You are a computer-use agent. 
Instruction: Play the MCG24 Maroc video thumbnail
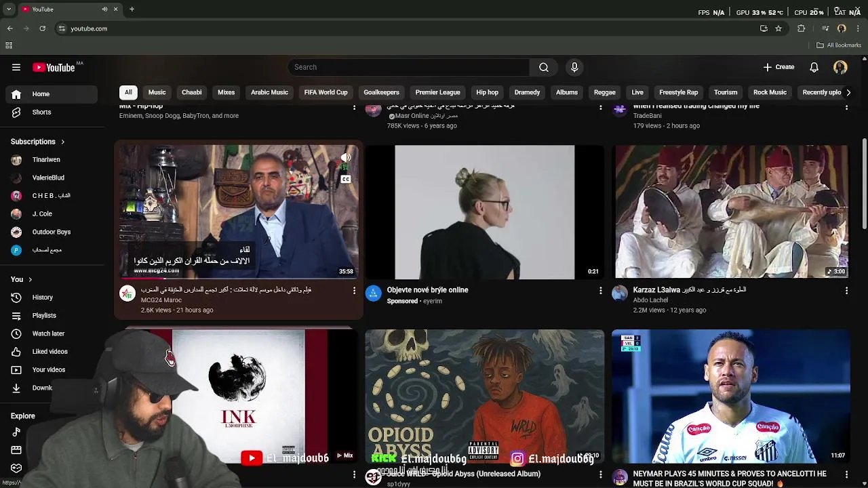pos(239,211)
